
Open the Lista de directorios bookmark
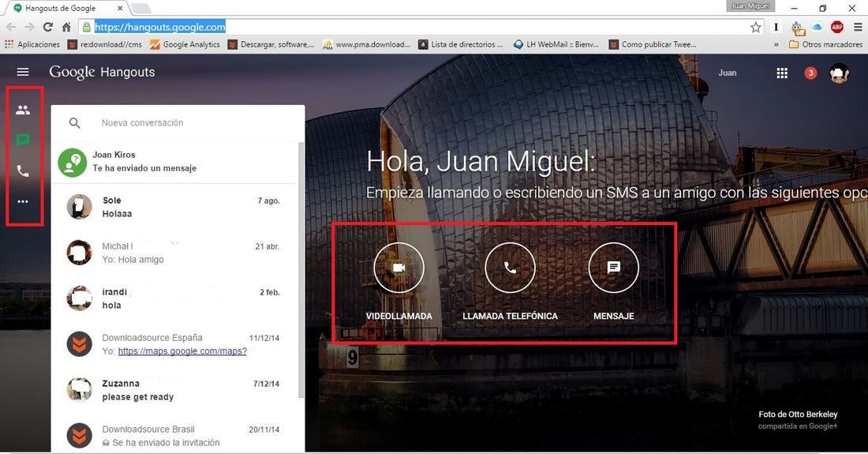click(x=461, y=44)
